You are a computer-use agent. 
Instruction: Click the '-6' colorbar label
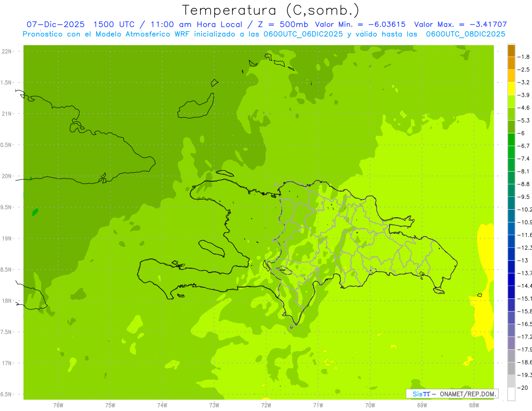(x=521, y=133)
